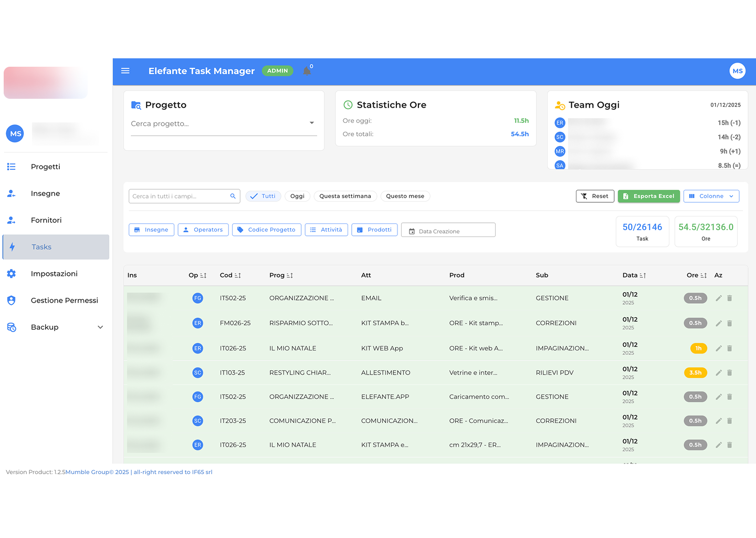
Task: Select the Tutti filter chip
Action: click(263, 196)
